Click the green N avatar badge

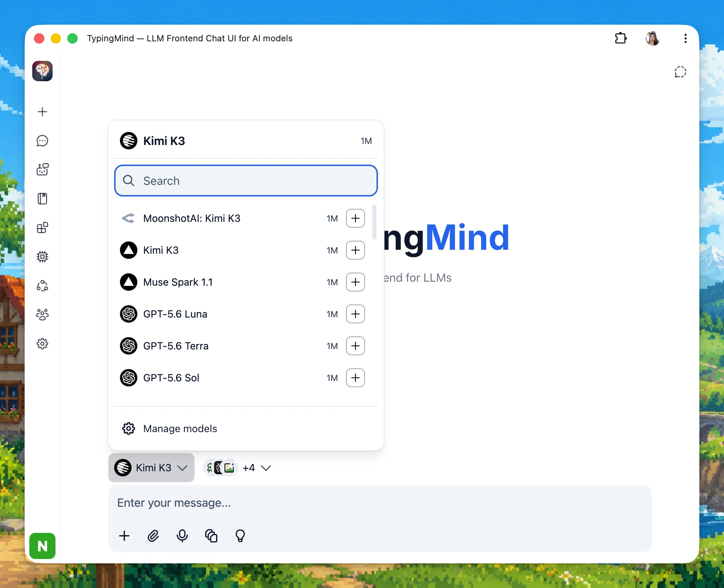(x=42, y=546)
